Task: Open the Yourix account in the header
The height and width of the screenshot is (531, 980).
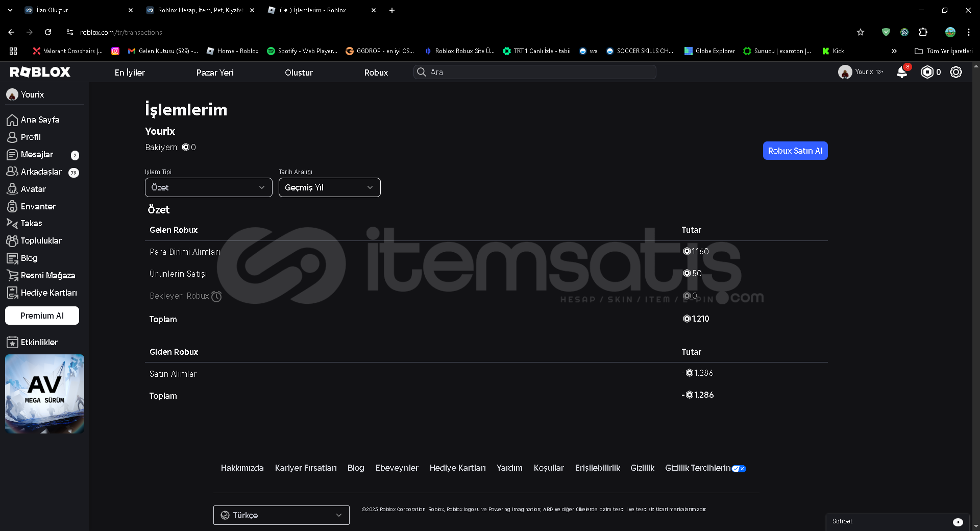Action: (861, 72)
